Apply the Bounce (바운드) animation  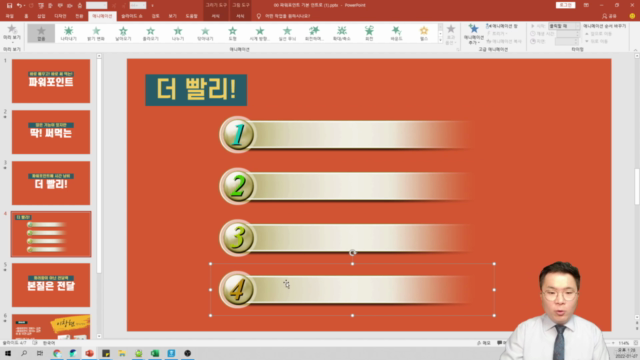pos(396,33)
